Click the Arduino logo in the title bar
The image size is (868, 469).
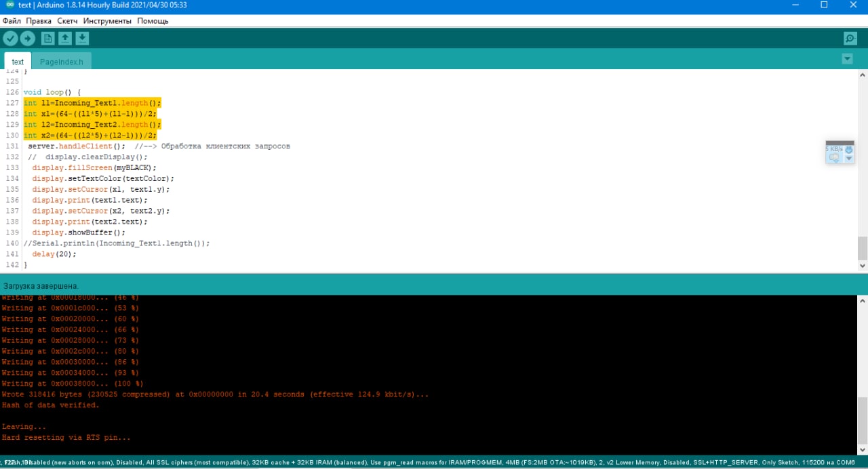click(x=9, y=5)
